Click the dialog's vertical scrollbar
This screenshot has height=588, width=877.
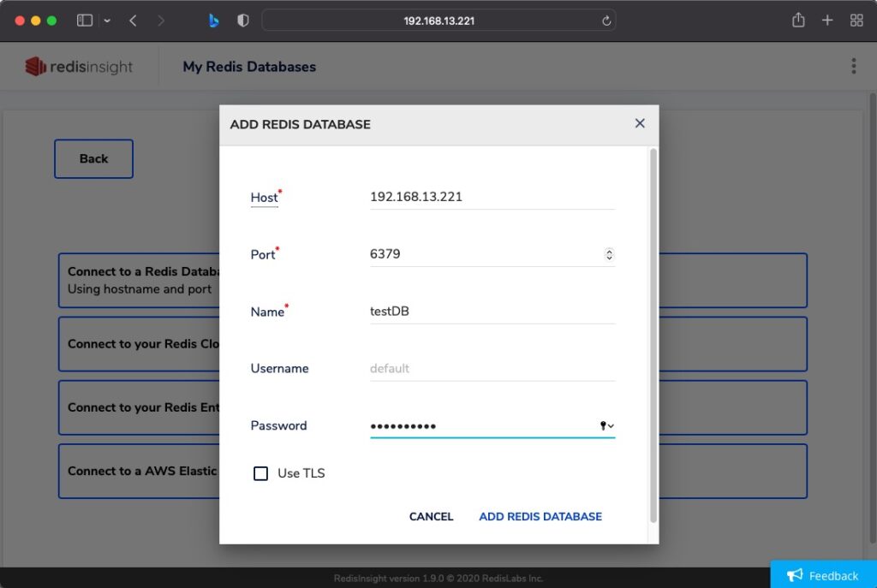click(653, 336)
